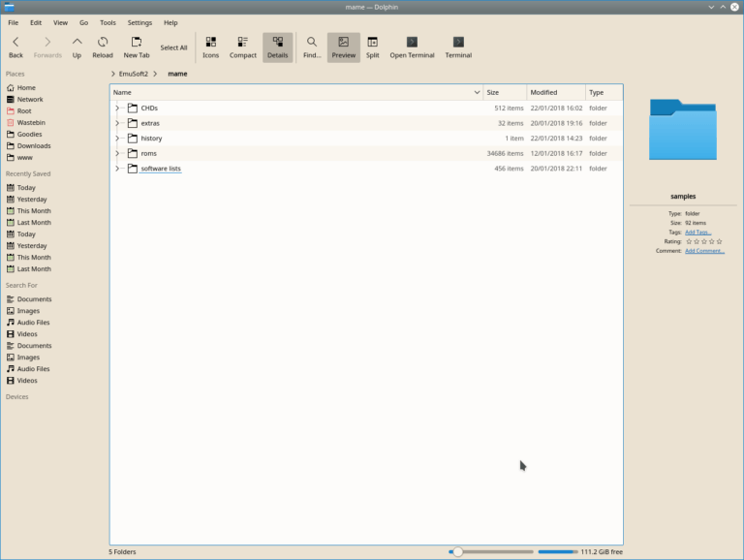
Task: Switch to Compact view mode
Action: (243, 47)
